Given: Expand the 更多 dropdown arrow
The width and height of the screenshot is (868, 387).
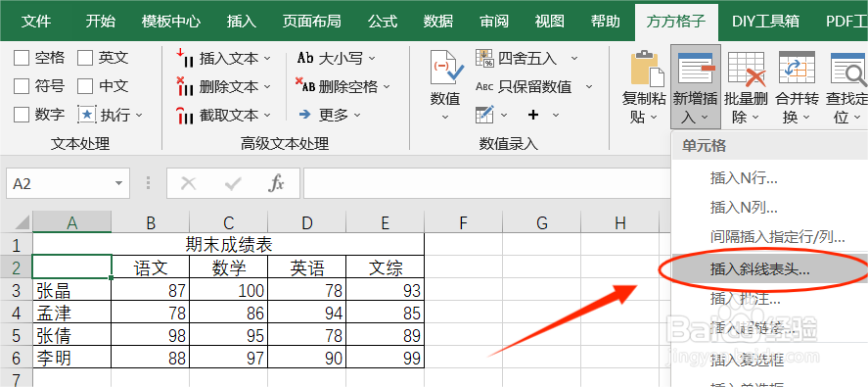Looking at the screenshot, I should coord(357,116).
